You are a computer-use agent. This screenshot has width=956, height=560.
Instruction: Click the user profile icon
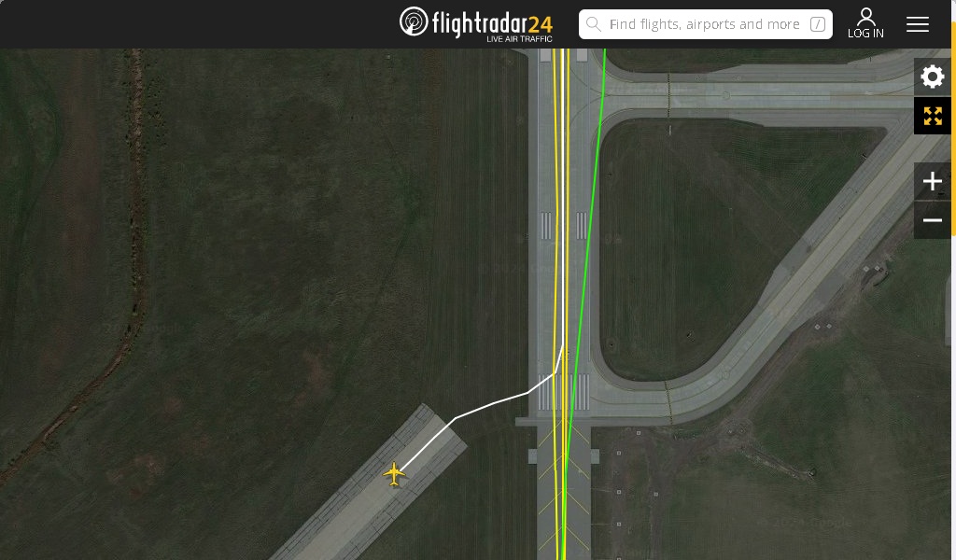tap(865, 17)
